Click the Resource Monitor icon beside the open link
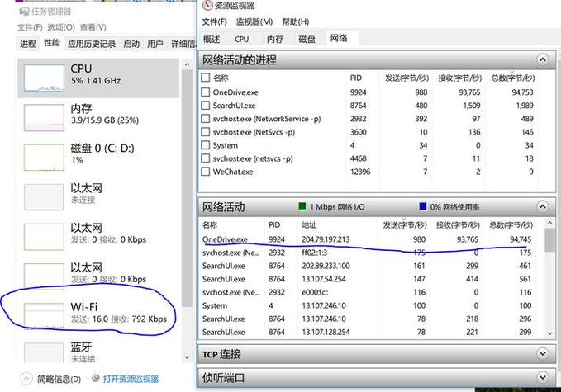 96,378
